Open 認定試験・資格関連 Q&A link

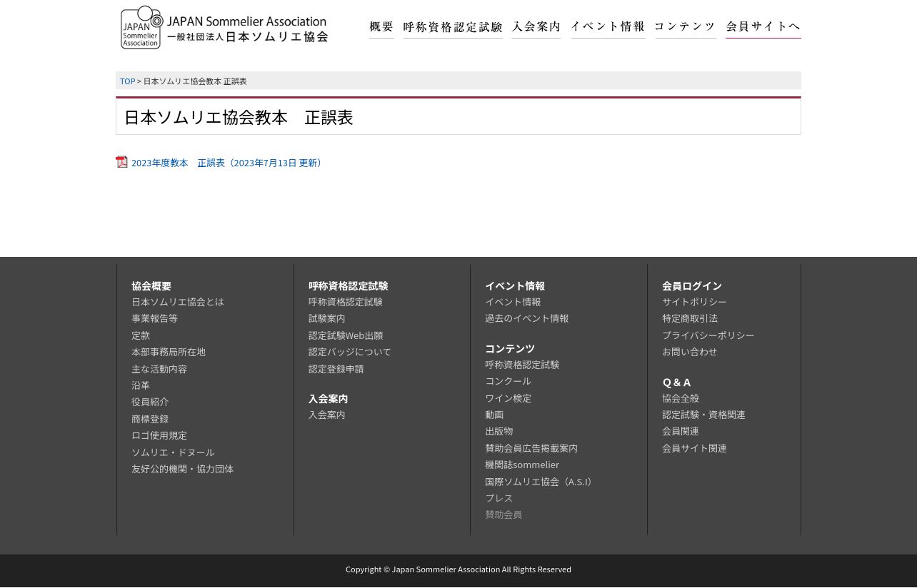(703, 415)
